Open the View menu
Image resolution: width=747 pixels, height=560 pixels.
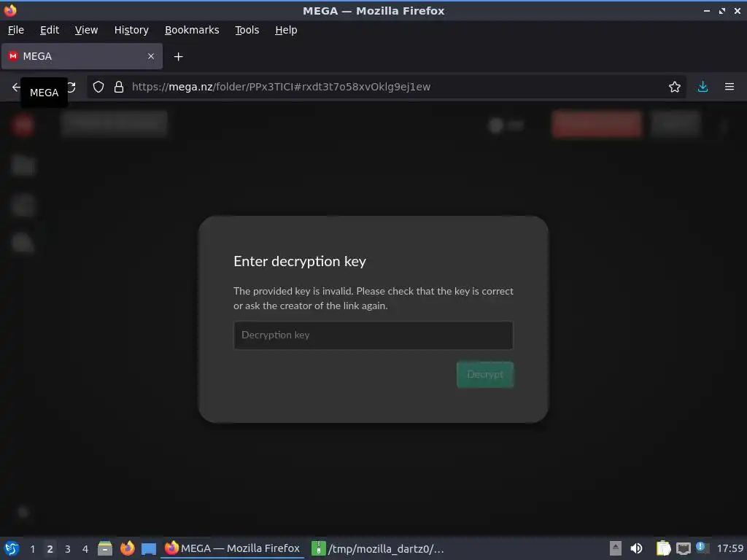point(86,30)
